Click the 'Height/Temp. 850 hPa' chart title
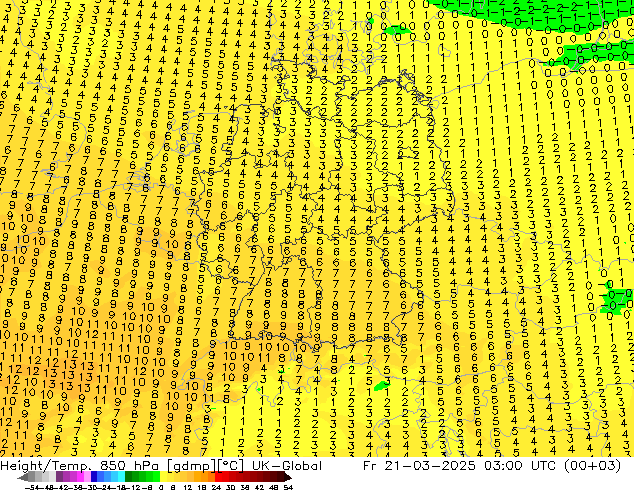 coord(81,466)
